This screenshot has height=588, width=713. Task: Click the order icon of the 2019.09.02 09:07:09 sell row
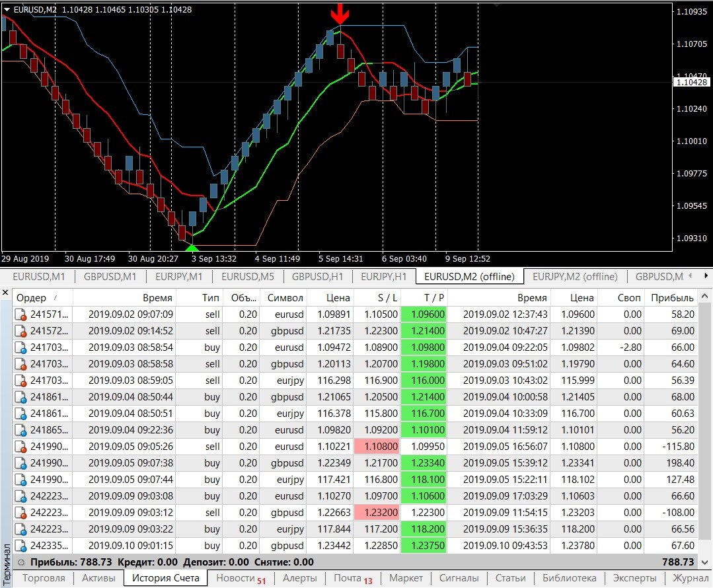click(x=20, y=314)
